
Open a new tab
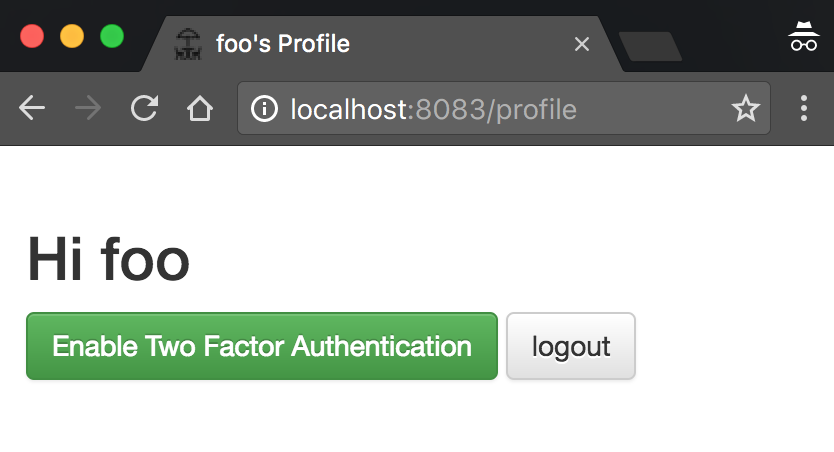coord(650,46)
